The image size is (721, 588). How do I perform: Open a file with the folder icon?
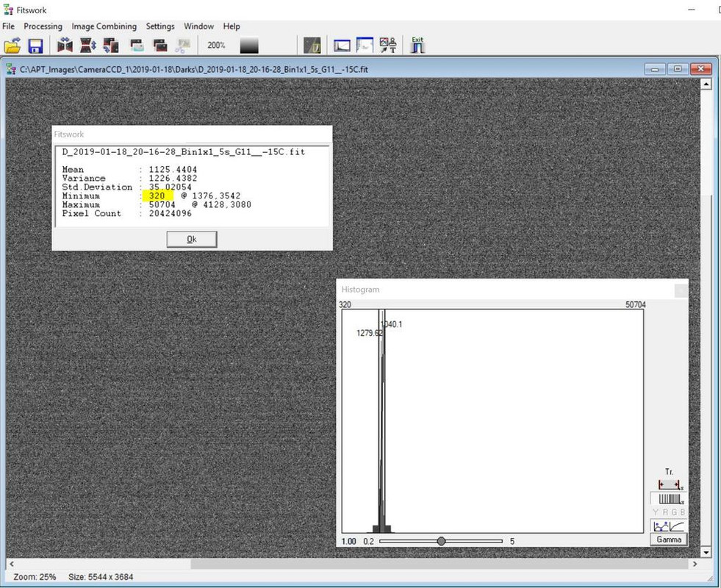(x=12, y=46)
